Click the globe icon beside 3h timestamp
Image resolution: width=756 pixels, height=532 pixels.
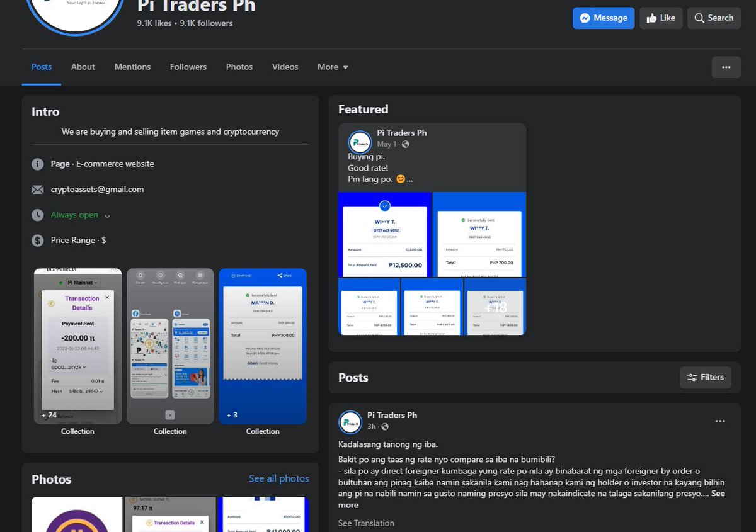click(385, 427)
